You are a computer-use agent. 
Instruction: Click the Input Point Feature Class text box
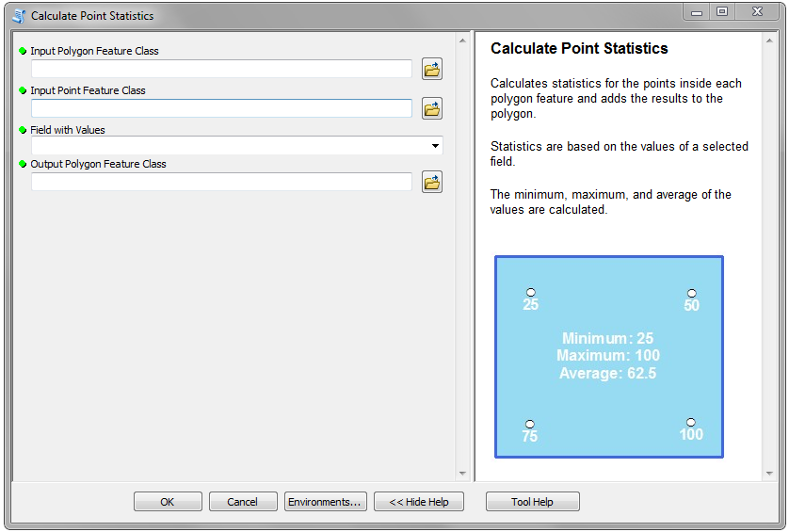pos(221,108)
